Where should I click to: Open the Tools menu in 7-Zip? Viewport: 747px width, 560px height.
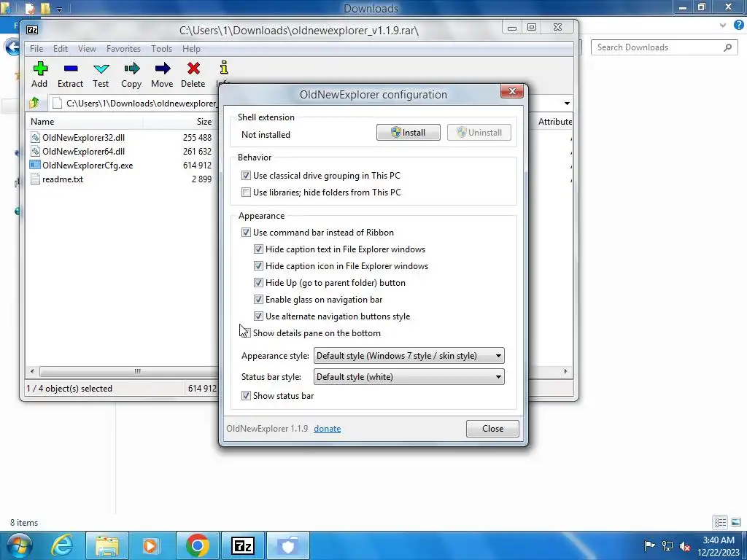pos(161,49)
